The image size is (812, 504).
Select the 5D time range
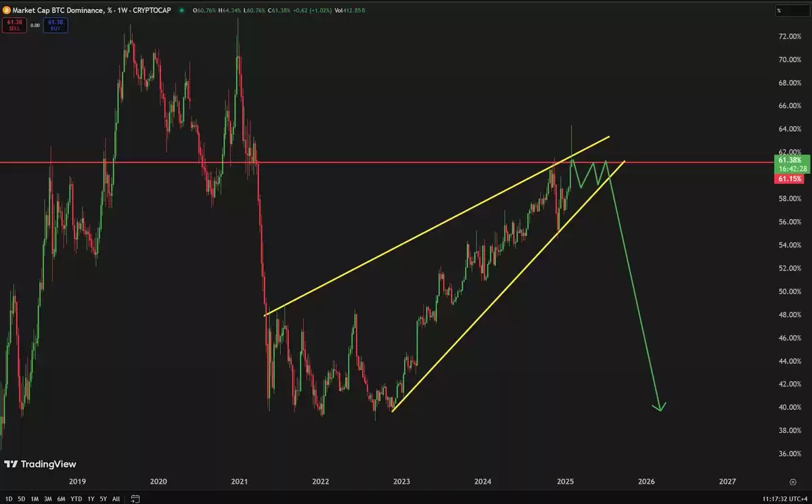point(22,499)
